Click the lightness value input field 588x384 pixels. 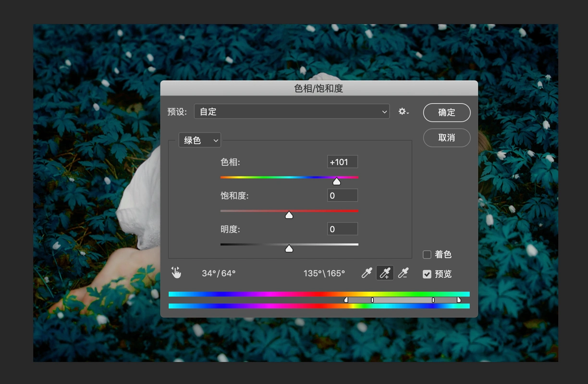(342, 229)
